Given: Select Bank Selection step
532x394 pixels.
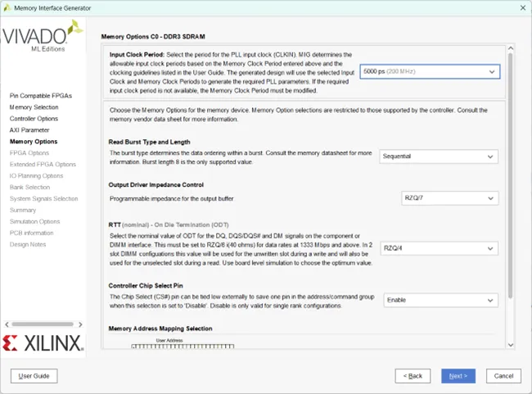Looking at the screenshot, I should 29,187.
